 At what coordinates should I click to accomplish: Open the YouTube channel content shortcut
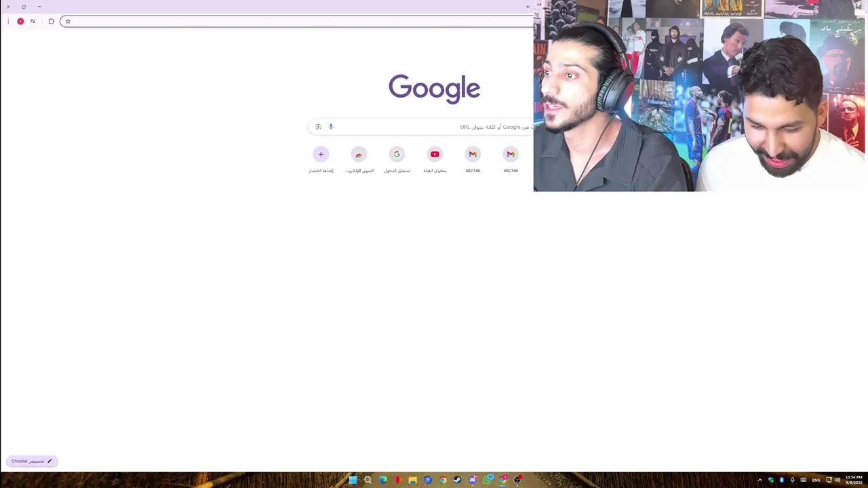point(435,154)
